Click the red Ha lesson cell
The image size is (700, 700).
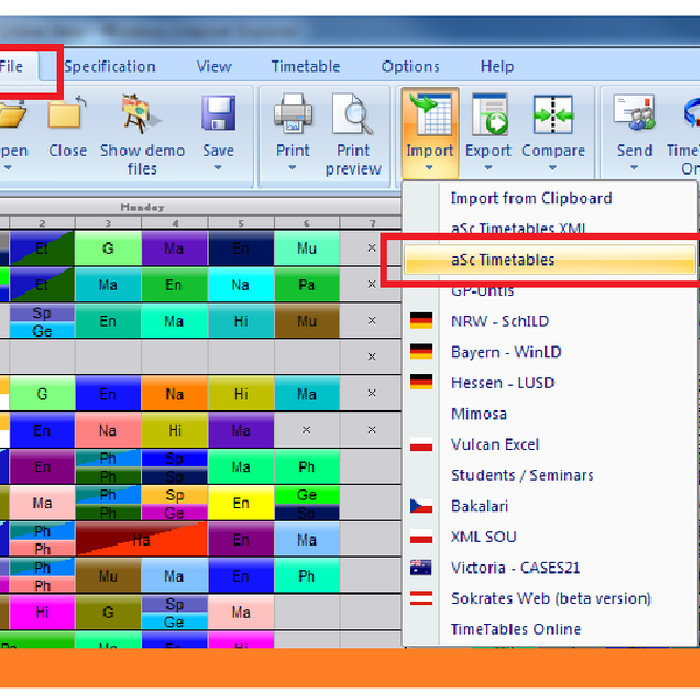(141, 540)
